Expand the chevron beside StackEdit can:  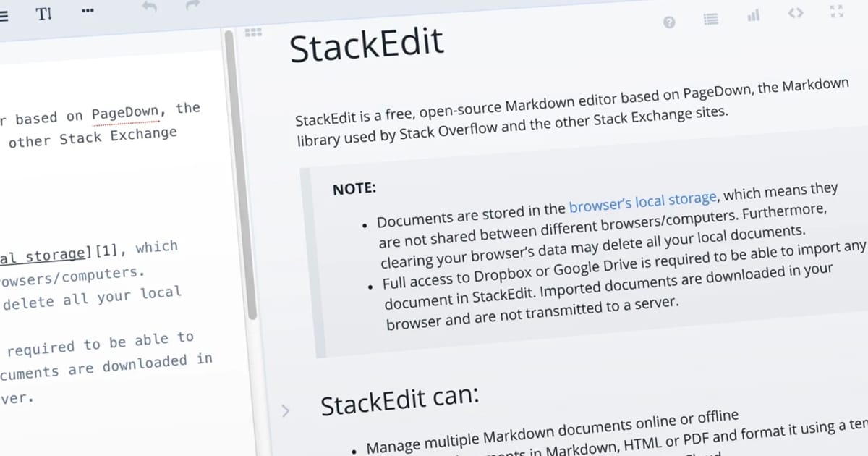click(285, 411)
